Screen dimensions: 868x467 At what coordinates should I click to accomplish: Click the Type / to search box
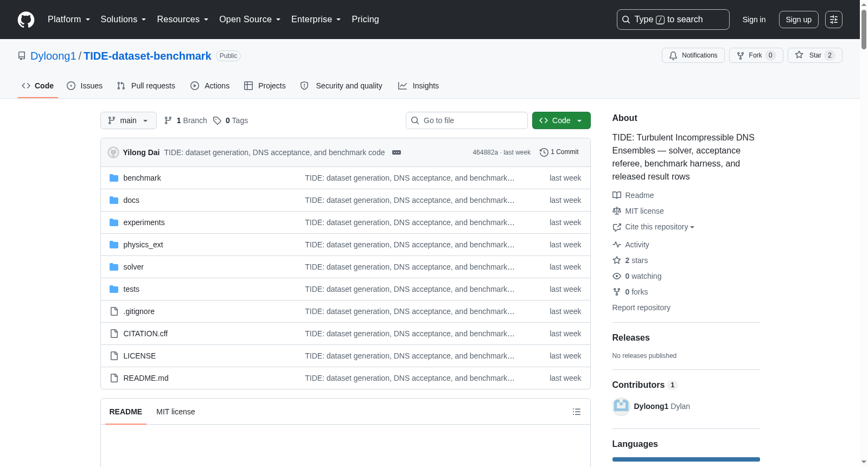[x=673, y=20]
